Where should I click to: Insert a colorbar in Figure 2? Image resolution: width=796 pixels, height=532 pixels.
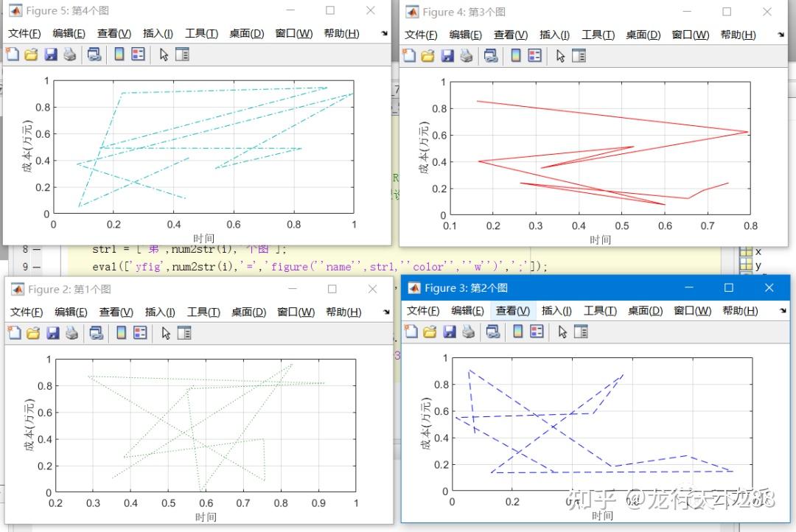(119, 333)
